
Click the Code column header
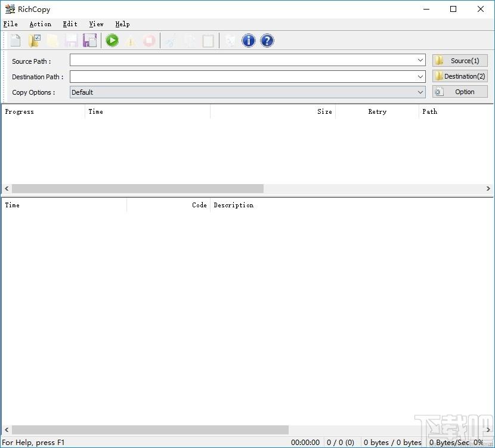[x=169, y=206]
